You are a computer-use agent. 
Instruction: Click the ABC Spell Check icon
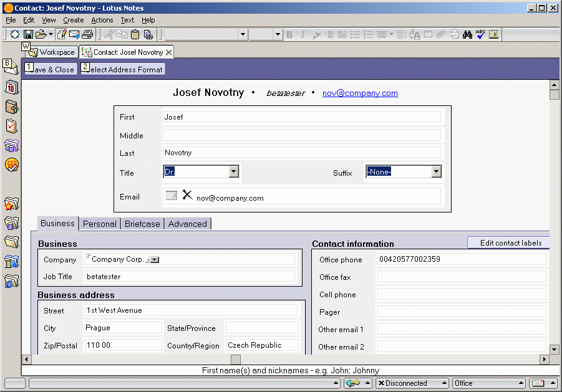tap(480, 34)
